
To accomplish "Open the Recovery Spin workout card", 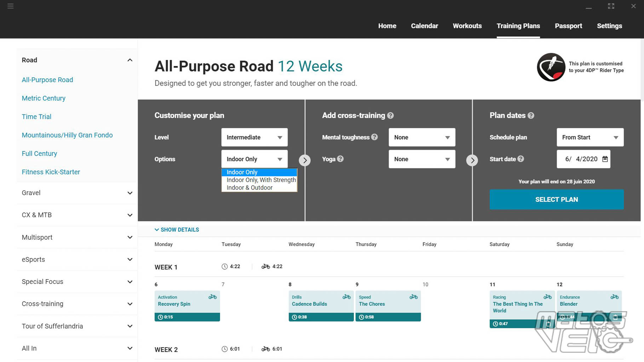I will tap(187, 306).
